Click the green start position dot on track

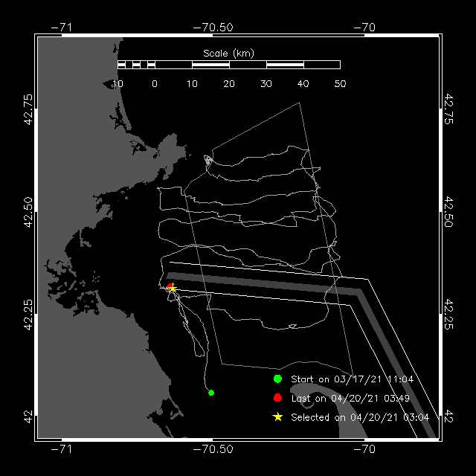click(x=211, y=393)
